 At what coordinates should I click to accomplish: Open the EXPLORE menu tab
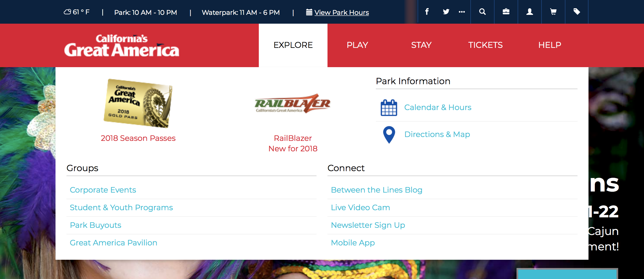click(293, 45)
